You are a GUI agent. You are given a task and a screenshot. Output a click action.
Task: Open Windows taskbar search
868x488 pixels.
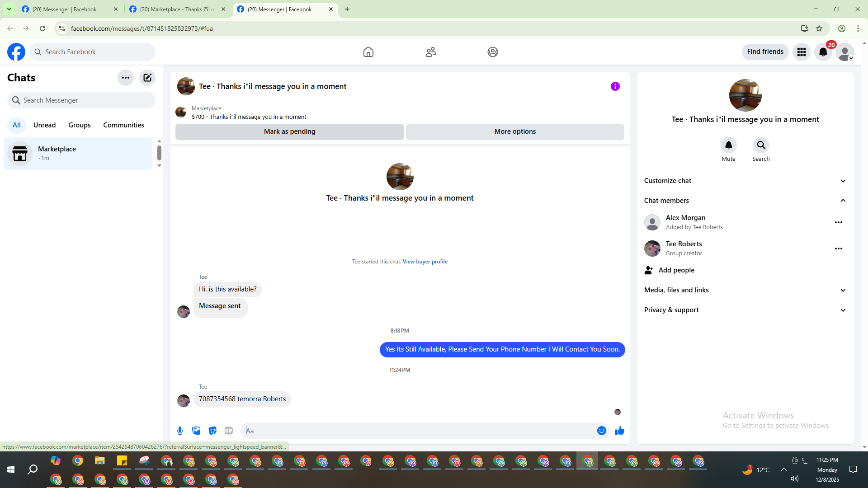(x=33, y=470)
